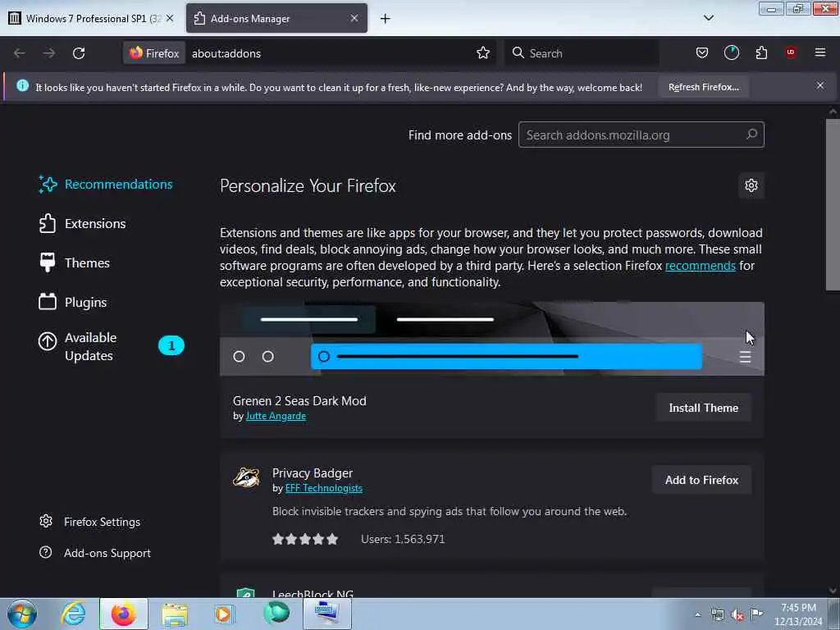Open Extensions category in sidebar
The image size is (840, 630).
(x=83, y=223)
